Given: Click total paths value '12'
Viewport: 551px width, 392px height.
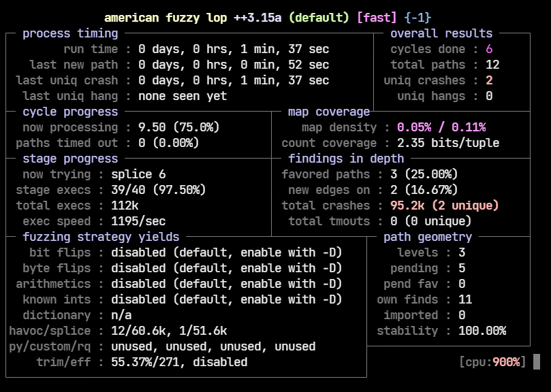Looking at the screenshot, I should coord(492,65).
